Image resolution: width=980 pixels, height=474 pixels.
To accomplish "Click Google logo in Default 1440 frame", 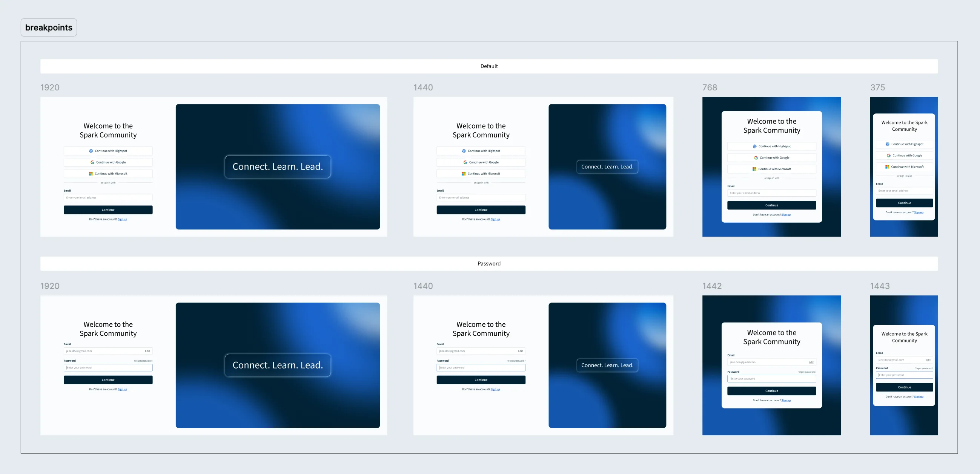I will pyautogui.click(x=465, y=162).
